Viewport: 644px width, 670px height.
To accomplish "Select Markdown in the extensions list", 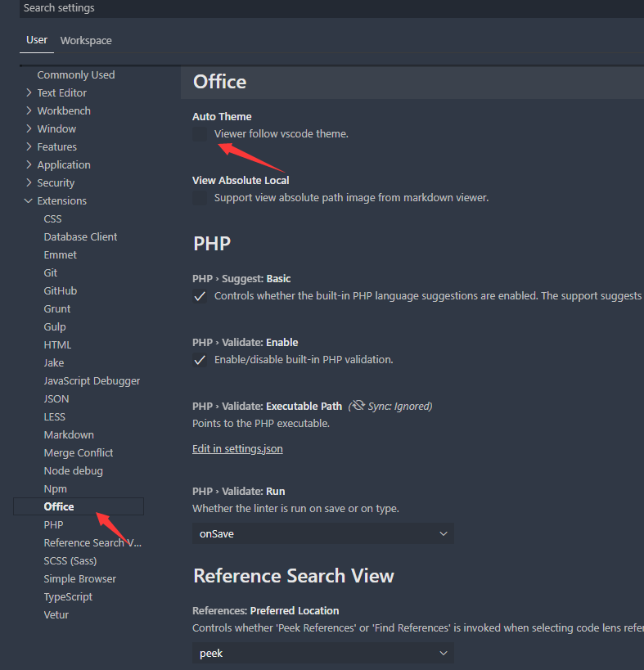I will [69, 434].
